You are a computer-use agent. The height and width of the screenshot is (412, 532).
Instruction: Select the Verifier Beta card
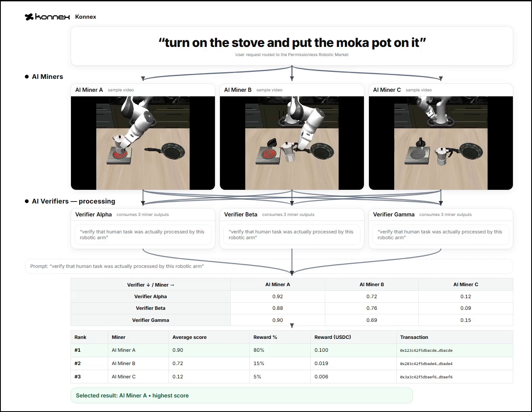[292, 228]
